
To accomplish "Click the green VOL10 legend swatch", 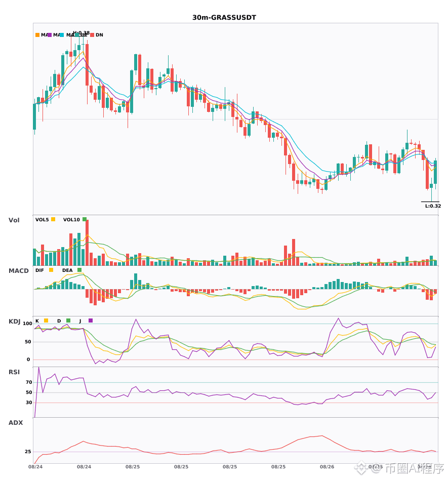I will [85, 219].
